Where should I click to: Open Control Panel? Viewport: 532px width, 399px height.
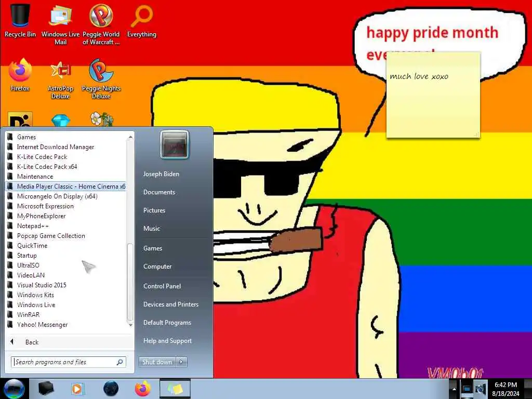click(162, 286)
